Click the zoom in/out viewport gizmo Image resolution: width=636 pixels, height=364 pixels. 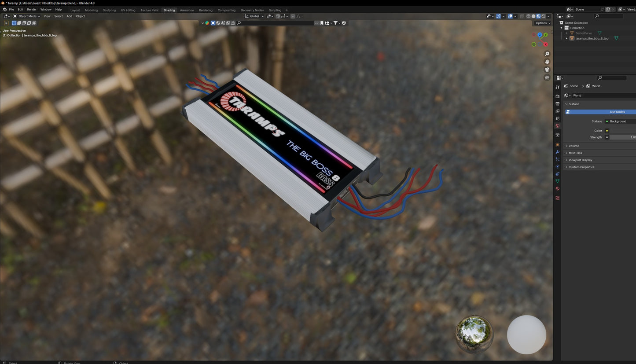(x=547, y=54)
